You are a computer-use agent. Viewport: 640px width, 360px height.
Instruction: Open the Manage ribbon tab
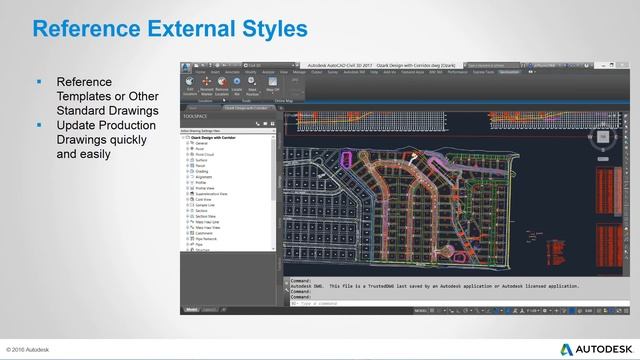299,72
